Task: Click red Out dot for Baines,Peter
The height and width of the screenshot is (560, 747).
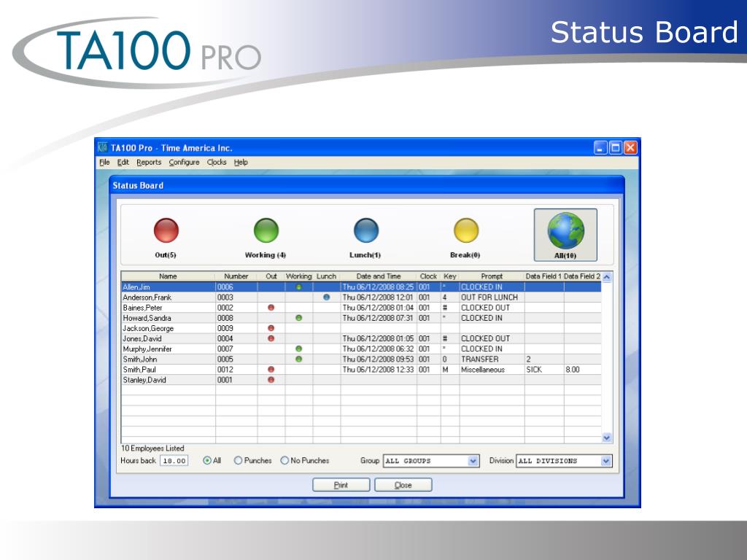Action: pos(271,308)
